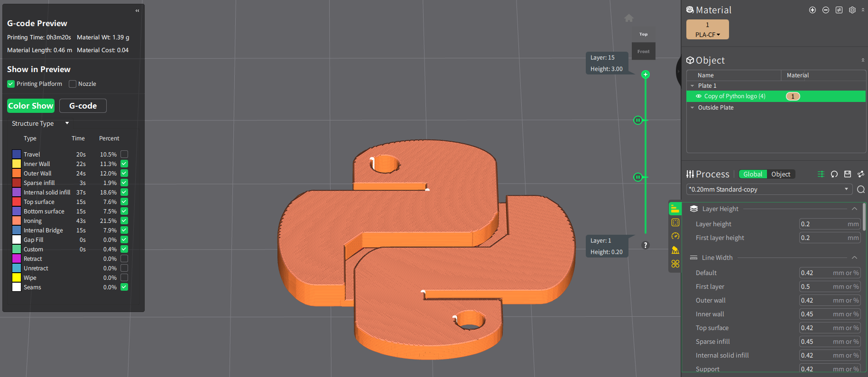The width and height of the screenshot is (868, 377).
Task: Collapse the Line Width section
Action: click(854, 257)
